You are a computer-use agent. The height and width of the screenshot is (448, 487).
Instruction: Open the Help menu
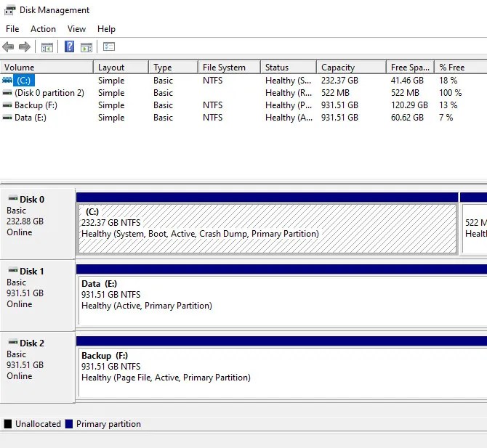coord(106,29)
